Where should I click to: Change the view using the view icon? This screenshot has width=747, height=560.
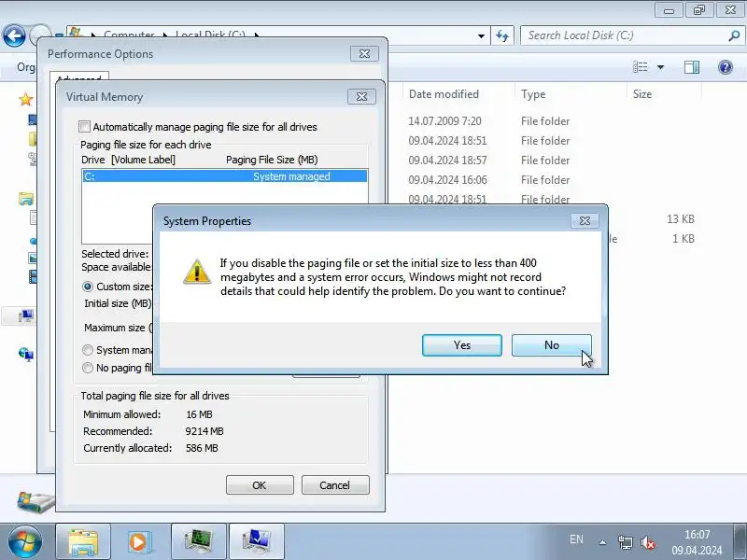click(x=641, y=67)
